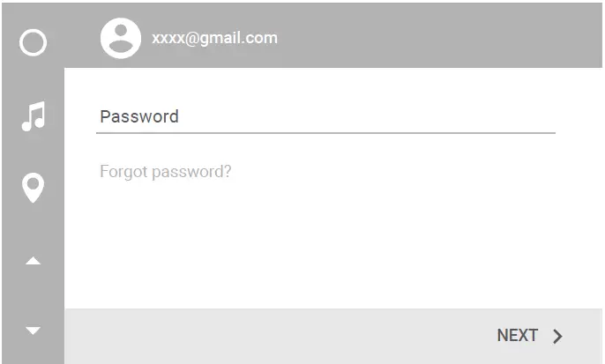Viewport: 605px width, 364px height.
Task: Click the xxxx@gmail.com account email
Action: coord(214,38)
